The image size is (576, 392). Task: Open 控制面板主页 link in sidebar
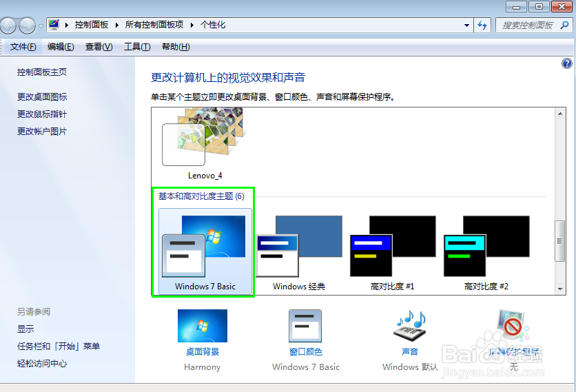[x=42, y=72]
